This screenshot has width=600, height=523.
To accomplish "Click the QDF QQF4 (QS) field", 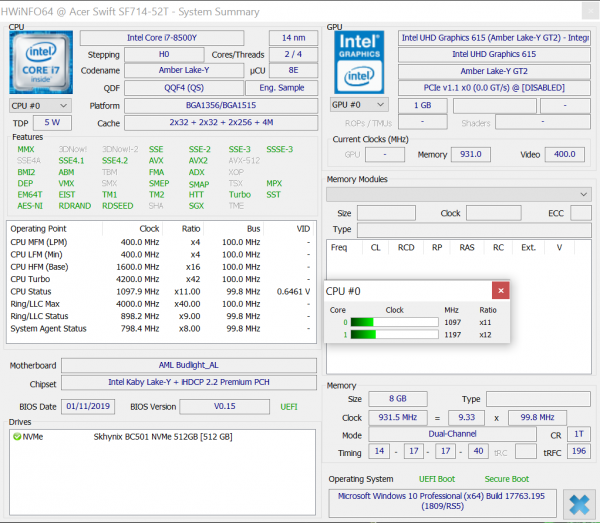I will [x=184, y=88].
